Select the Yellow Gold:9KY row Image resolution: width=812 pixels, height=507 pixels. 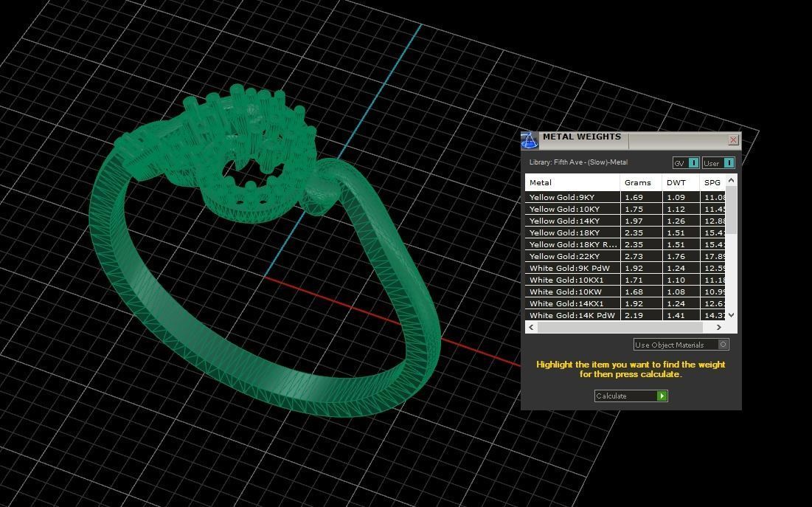(625, 197)
